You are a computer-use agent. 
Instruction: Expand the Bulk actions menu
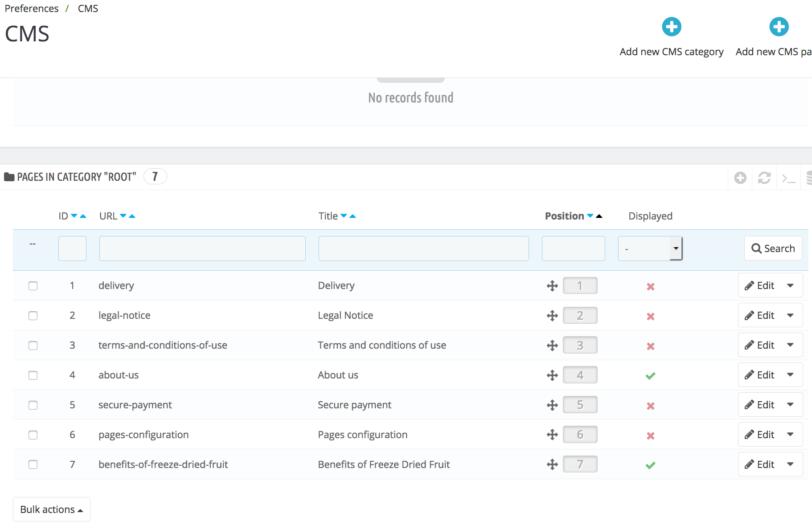point(52,509)
